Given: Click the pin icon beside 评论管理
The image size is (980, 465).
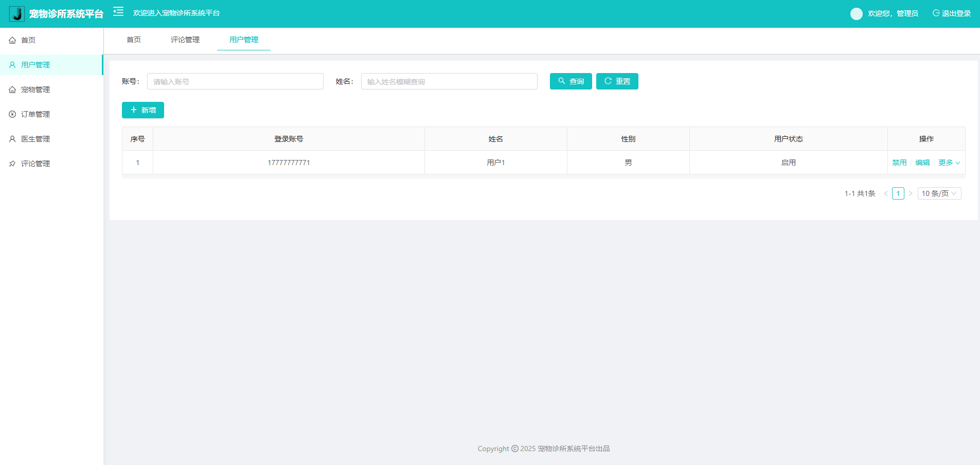Looking at the screenshot, I should (12, 164).
